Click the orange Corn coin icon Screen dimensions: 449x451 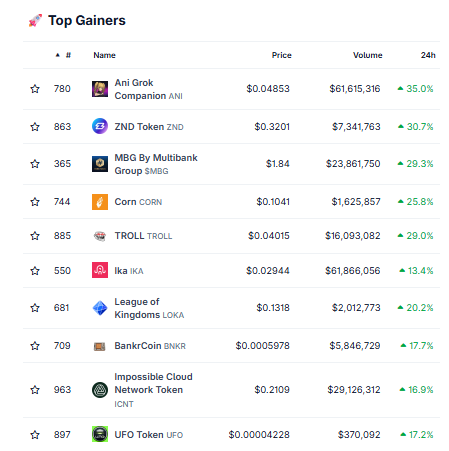pos(100,202)
